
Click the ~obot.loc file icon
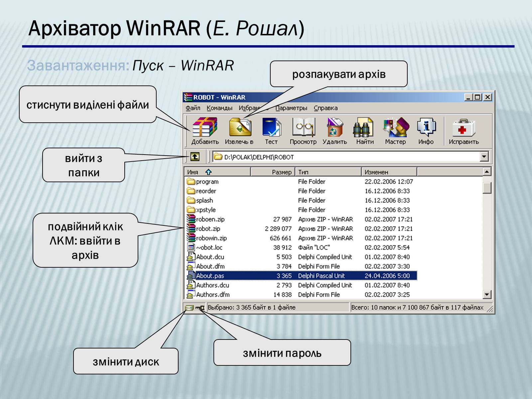click(x=191, y=247)
